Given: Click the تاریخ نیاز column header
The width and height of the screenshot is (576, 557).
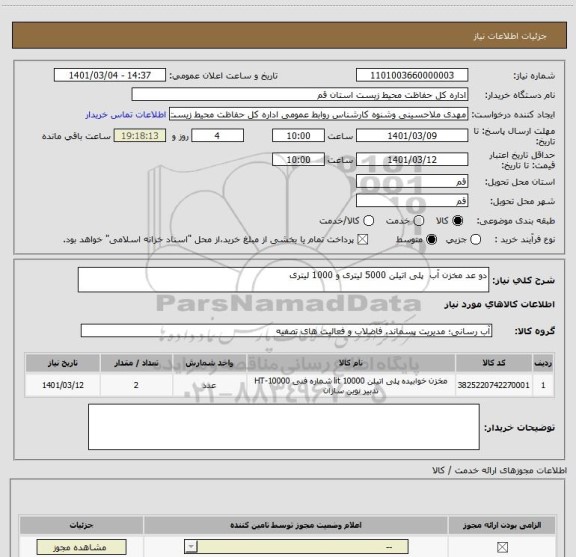Looking at the screenshot, I should coord(62,363).
